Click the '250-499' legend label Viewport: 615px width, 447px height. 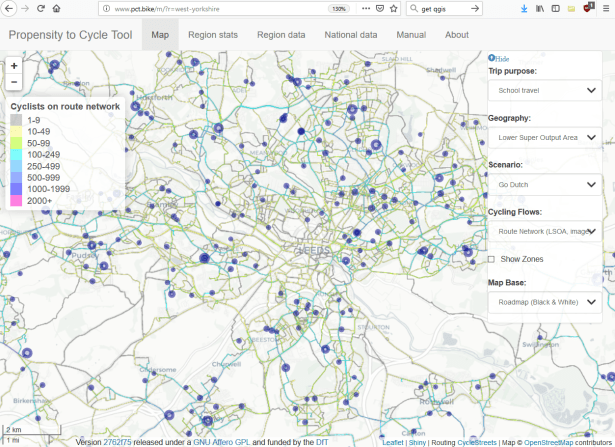(x=44, y=166)
